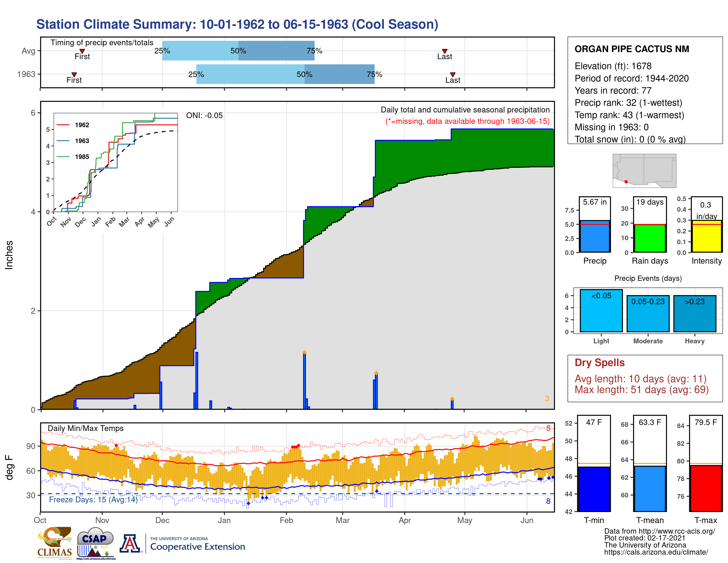The image size is (728, 563).
Task: Click the red diamond cluster in early February temps
Action: [x=295, y=446]
